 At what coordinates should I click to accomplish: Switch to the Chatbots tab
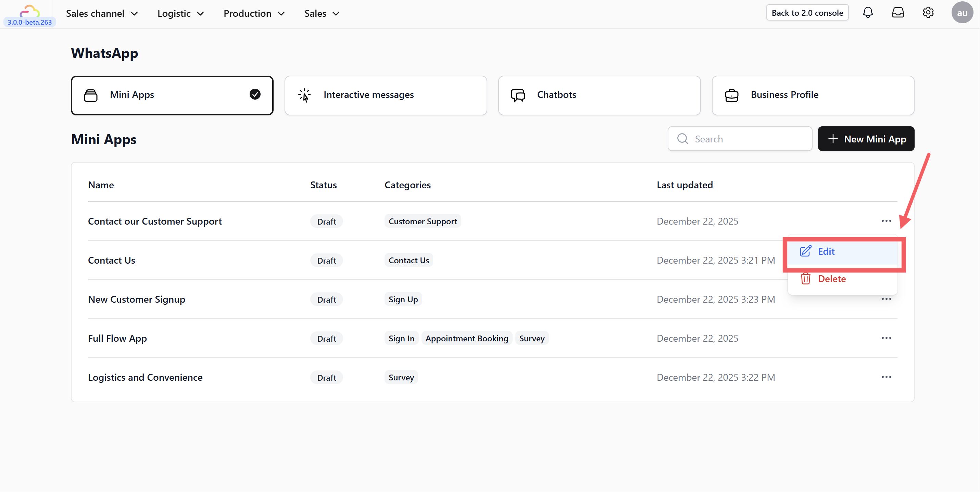(x=599, y=95)
